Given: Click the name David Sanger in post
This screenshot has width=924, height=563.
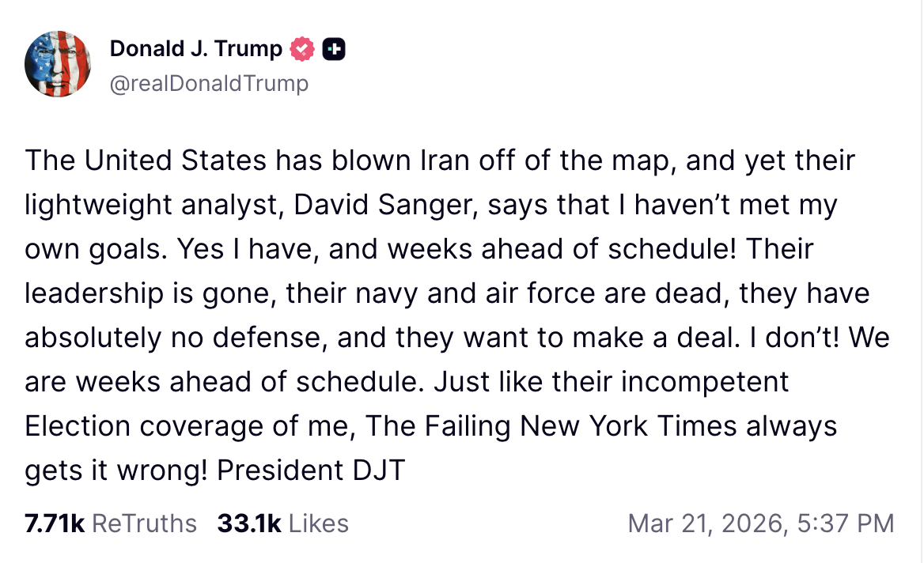Looking at the screenshot, I should tap(384, 206).
